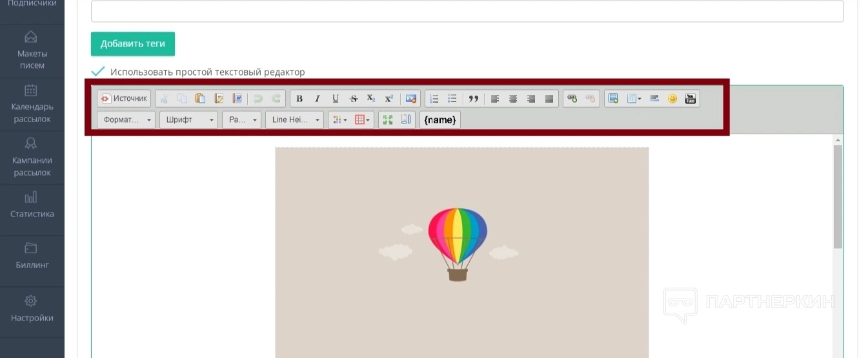Open the background color grid dropdown
The height and width of the screenshot is (358, 868).
362,120
